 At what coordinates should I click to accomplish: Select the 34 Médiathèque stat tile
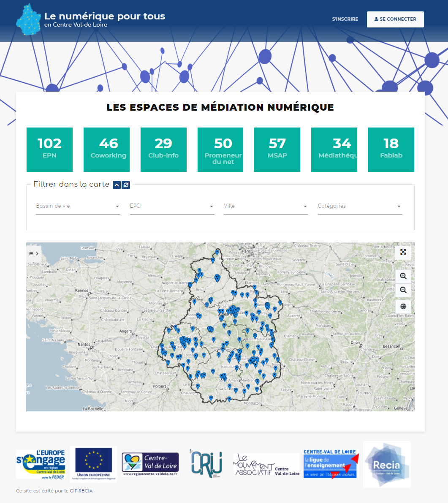coord(334,150)
